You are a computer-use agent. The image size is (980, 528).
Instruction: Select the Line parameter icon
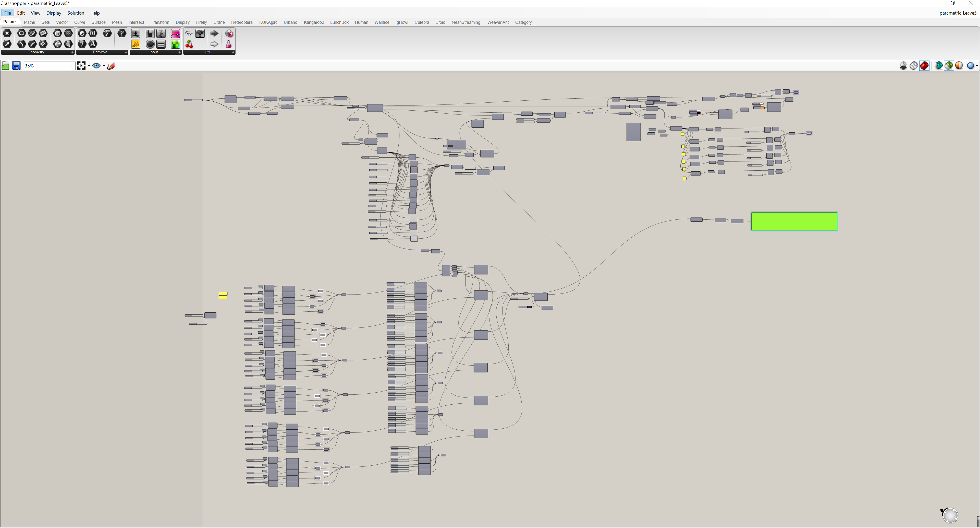pos(32,44)
